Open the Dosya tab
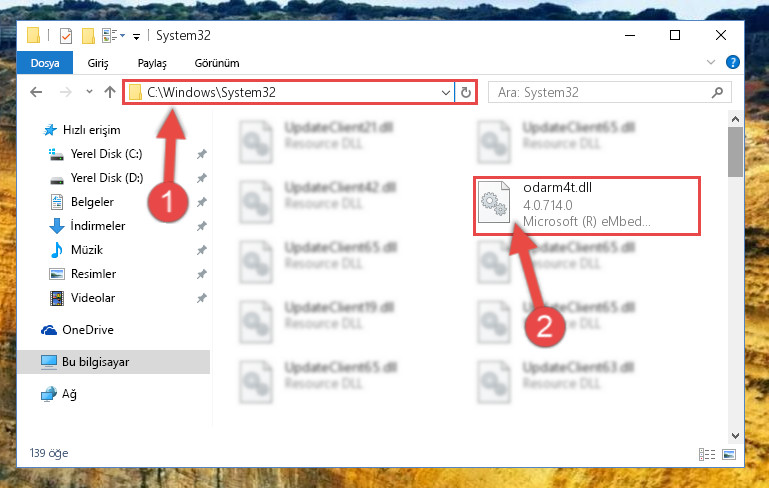Viewport: 769px width, 488px height. coord(45,63)
